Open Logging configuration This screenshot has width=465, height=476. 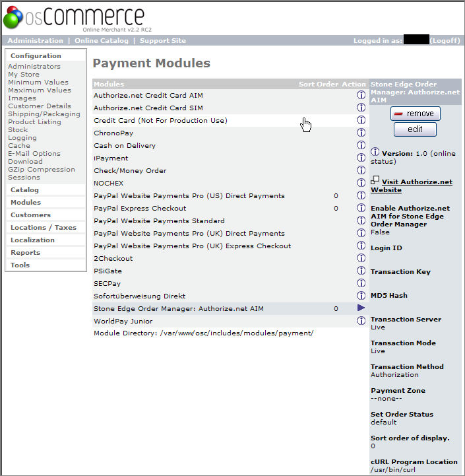(22, 138)
